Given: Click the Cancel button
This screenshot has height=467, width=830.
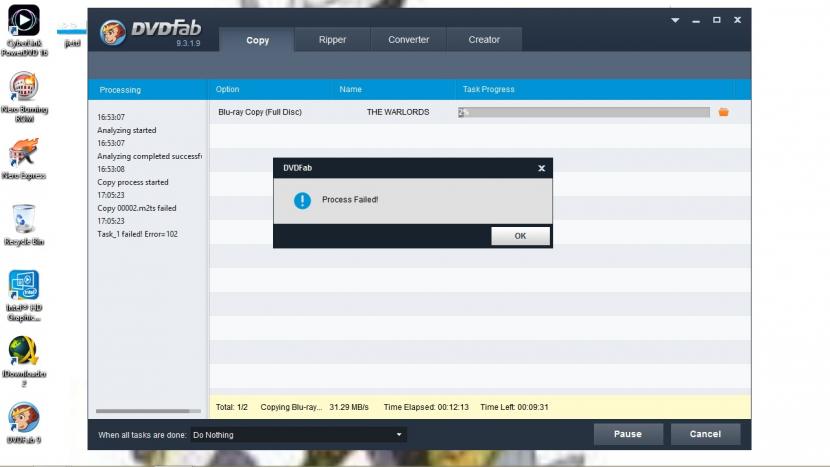Looking at the screenshot, I should [705, 434].
